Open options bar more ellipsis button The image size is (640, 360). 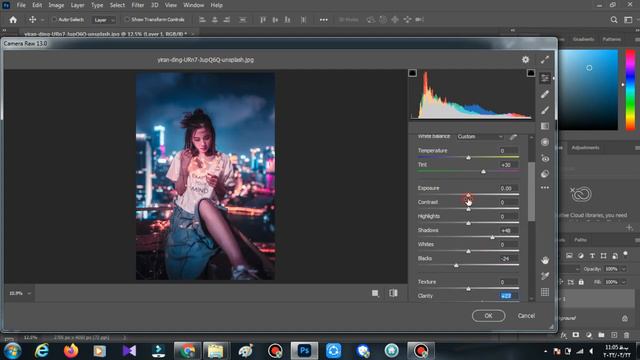tap(324, 20)
